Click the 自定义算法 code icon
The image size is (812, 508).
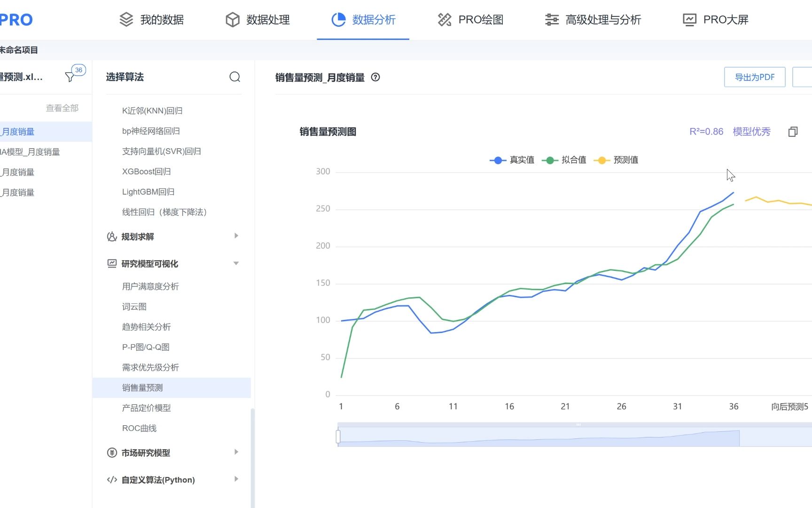[x=112, y=480]
